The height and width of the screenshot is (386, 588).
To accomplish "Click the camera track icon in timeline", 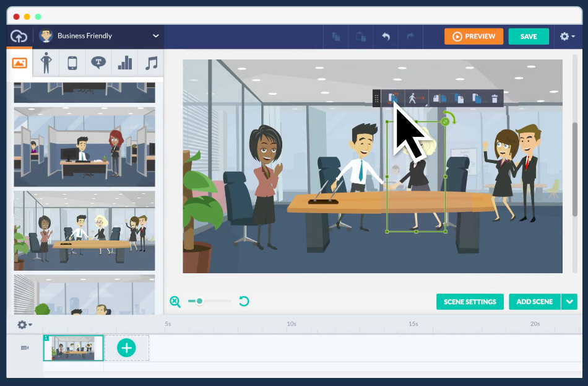I will pyautogui.click(x=25, y=348).
